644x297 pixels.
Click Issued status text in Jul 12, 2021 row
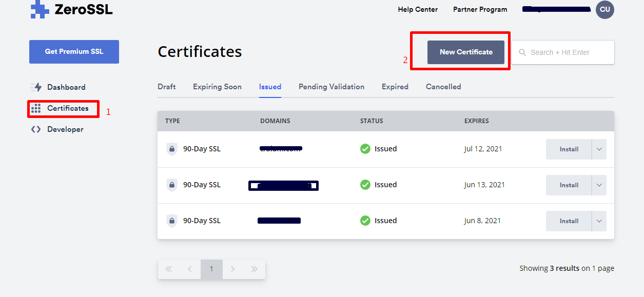point(385,149)
